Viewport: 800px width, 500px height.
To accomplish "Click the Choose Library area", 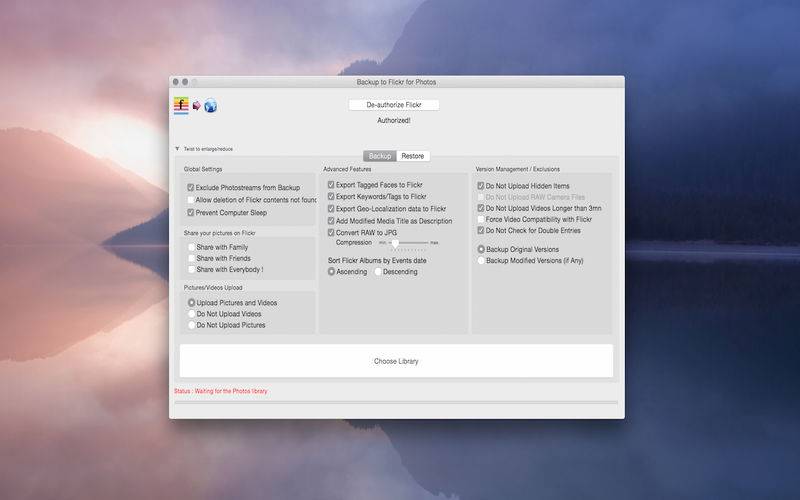I will (396, 361).
